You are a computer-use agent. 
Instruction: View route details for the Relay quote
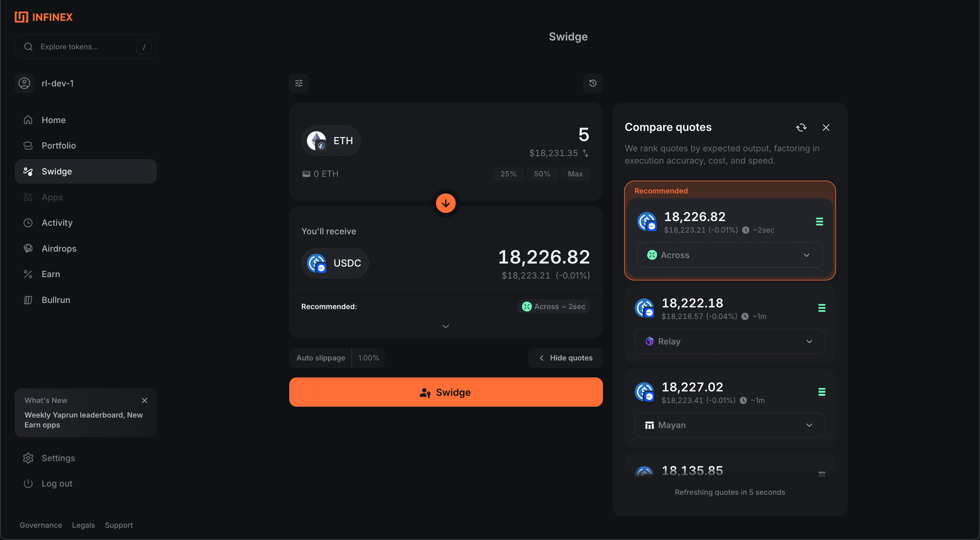(x=822, y=308)
